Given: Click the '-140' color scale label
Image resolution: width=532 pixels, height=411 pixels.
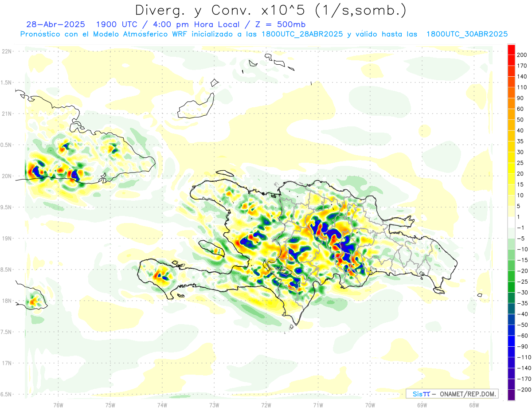Looking at the screenshot, I should click(x=524, y=368).
